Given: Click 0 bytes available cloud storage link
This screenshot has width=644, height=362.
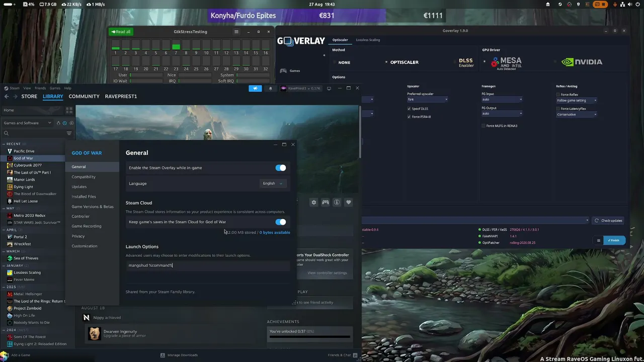Looking at the screenshot, I should click(x=275, y=232).
